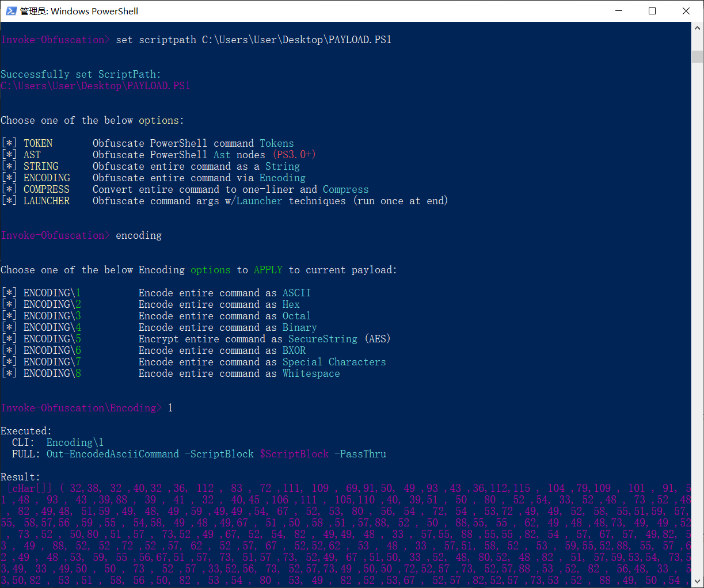Select the ENCODING\3 entry
Image resolution: width=704 pixels, height=588 pixels.
pyautogui.click(x=52, y=316)
